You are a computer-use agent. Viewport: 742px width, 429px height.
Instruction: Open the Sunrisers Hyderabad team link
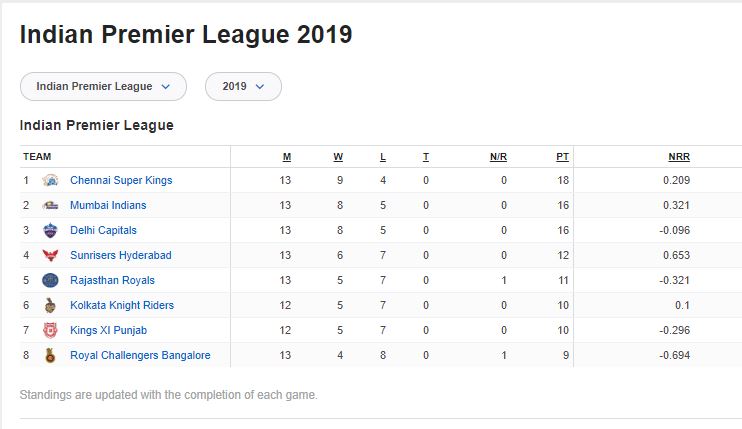click(x=120, y=256)
